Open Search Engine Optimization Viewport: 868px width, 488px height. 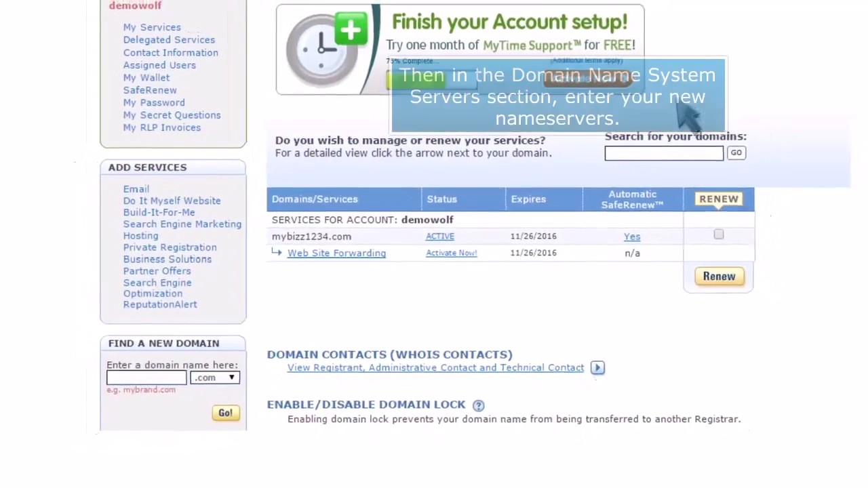(157, 288)
